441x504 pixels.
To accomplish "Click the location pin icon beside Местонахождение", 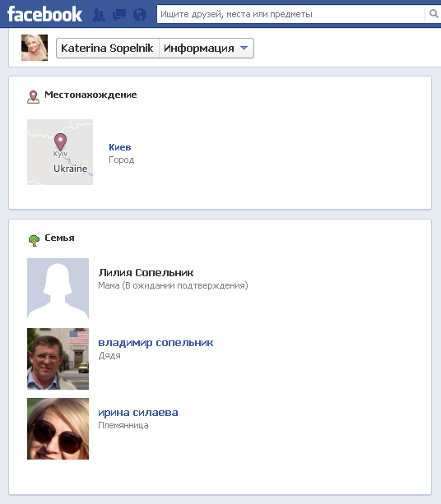I will (x=33, y=97).
